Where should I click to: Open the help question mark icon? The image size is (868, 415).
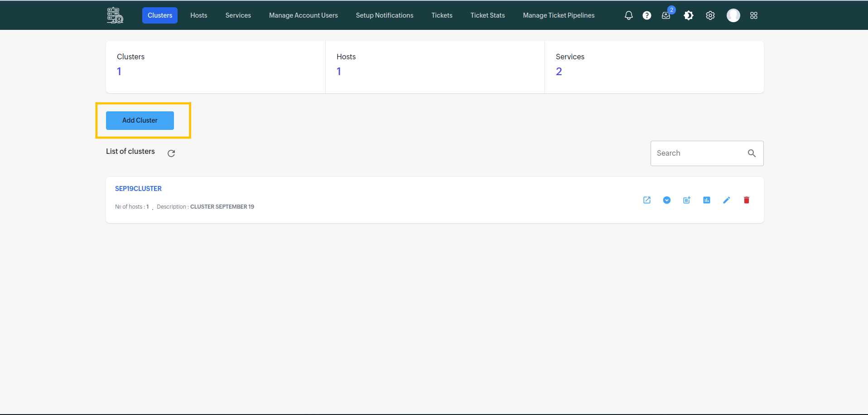pos(647,15)
